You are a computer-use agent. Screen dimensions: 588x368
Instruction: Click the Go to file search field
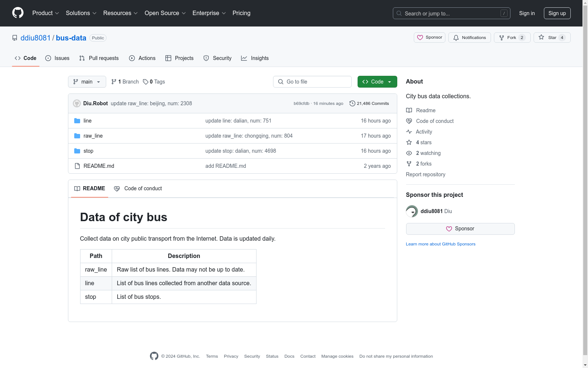pyautogui.click(x=312, y=82)
